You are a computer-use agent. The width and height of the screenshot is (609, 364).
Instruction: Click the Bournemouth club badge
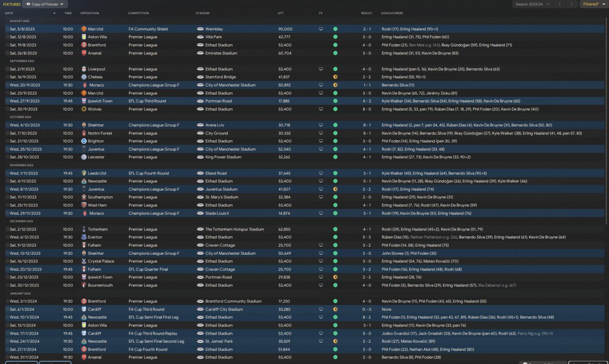point(84,285)
